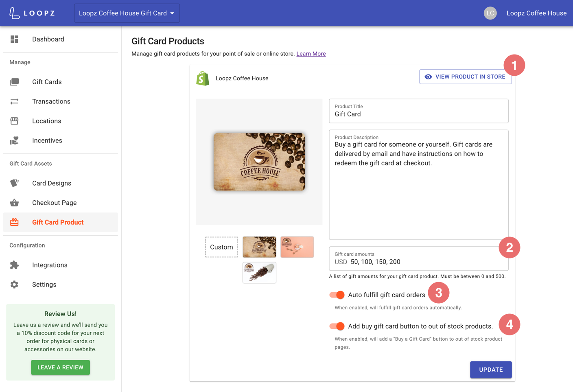Open Checkout Page settings
Image resolution: width=573 pixels, height=392 pixels.
click(x=60, y=203)
